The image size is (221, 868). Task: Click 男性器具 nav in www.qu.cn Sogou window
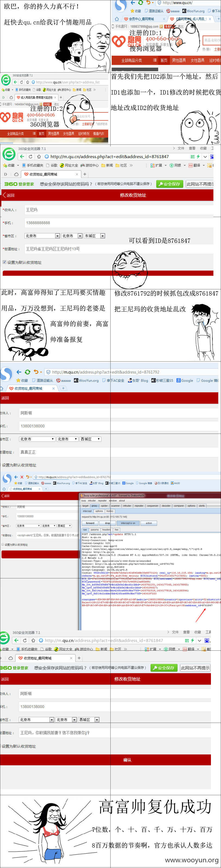click(x=179, y=60)
